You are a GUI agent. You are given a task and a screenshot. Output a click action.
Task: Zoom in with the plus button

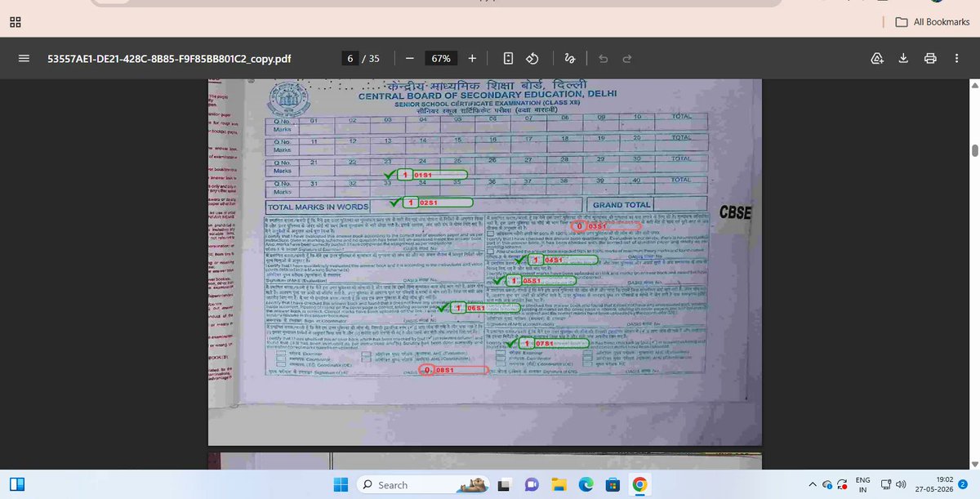tap(472, 59)
